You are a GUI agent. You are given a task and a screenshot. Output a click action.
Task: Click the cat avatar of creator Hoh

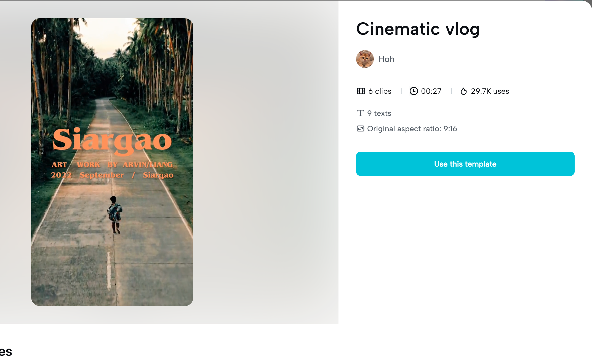365,59
